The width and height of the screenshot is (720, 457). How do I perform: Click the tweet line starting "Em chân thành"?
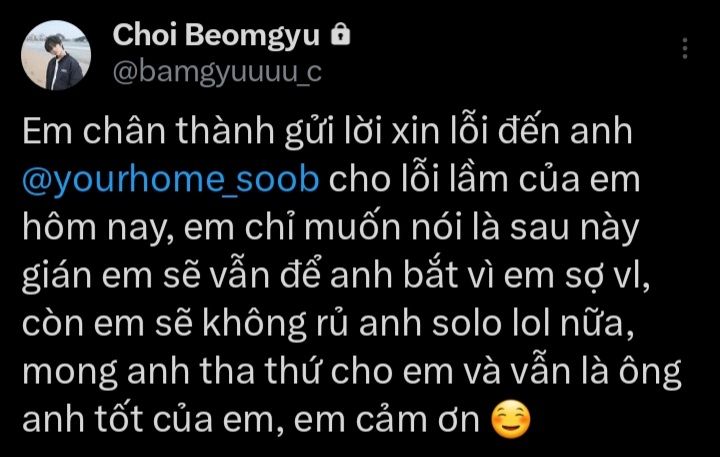pyautogui.click(x=327, y=131)
